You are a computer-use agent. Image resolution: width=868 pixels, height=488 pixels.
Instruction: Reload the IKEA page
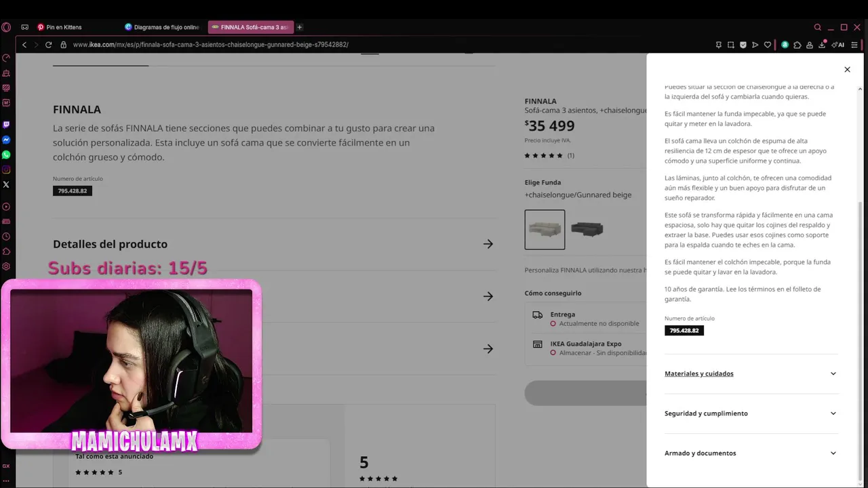(48, 45)
